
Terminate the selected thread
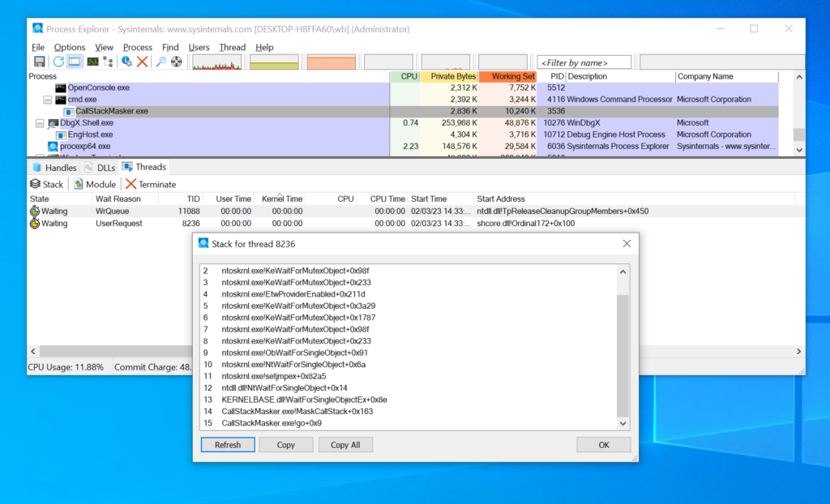(151, 185)
